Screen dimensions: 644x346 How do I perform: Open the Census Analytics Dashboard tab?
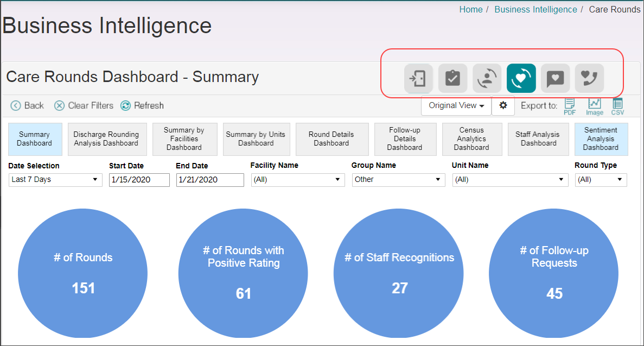(471, 139)
